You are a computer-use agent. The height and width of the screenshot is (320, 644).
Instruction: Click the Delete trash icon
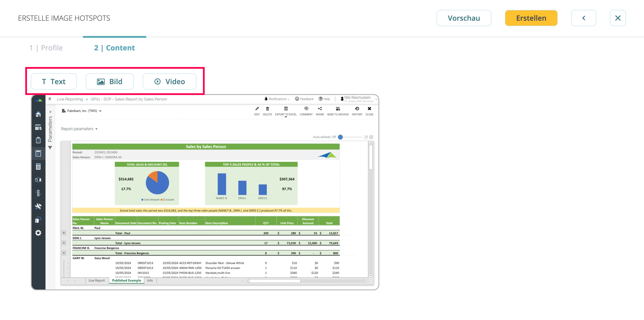[267, 109]
